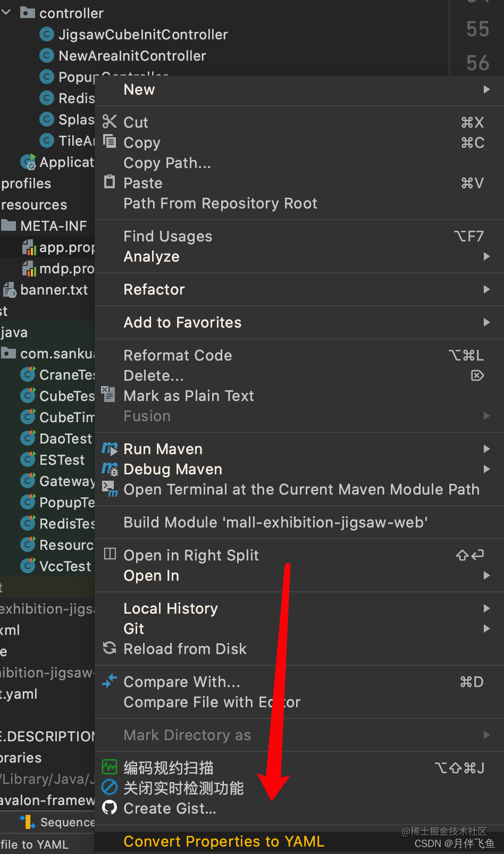Click the Copy pages icon
Image resolution: width=504 pixels, height=854 pixels.
pyautogui.click(x=110, y=141)
